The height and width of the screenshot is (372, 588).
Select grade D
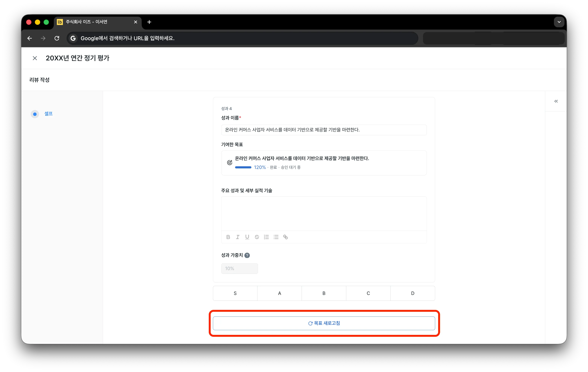[413, 293]
